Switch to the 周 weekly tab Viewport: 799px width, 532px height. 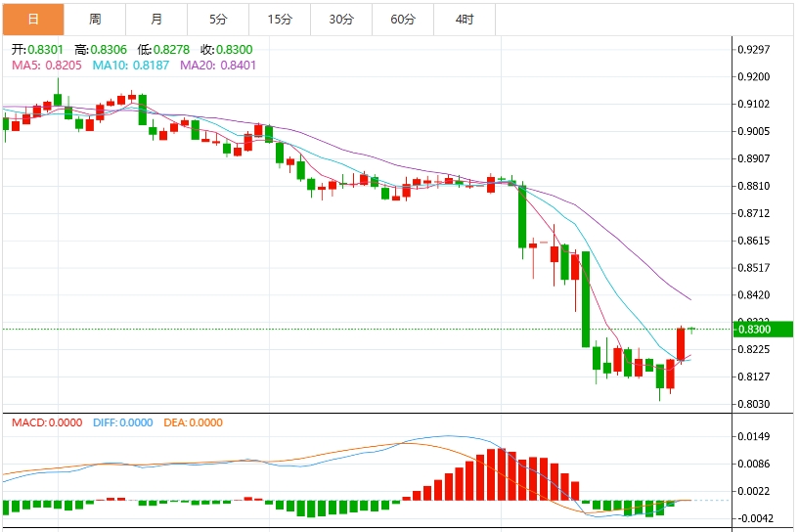click(x=95, y=20)
